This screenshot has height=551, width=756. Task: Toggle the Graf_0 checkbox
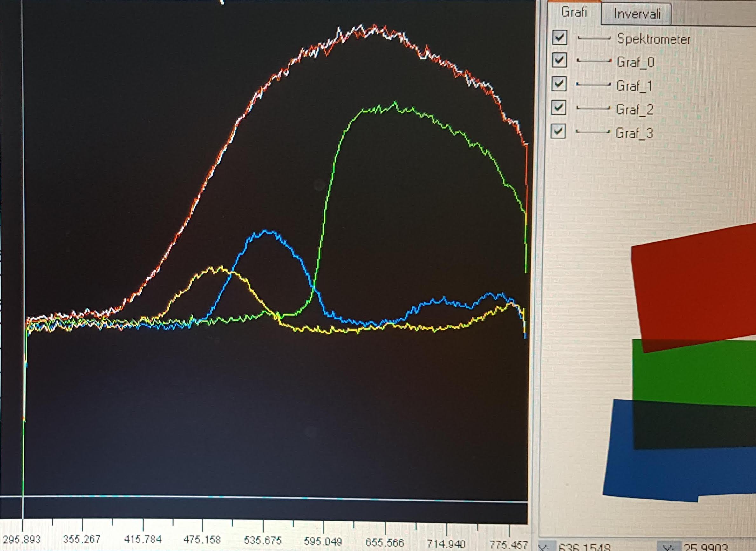(x=559, y=60)
